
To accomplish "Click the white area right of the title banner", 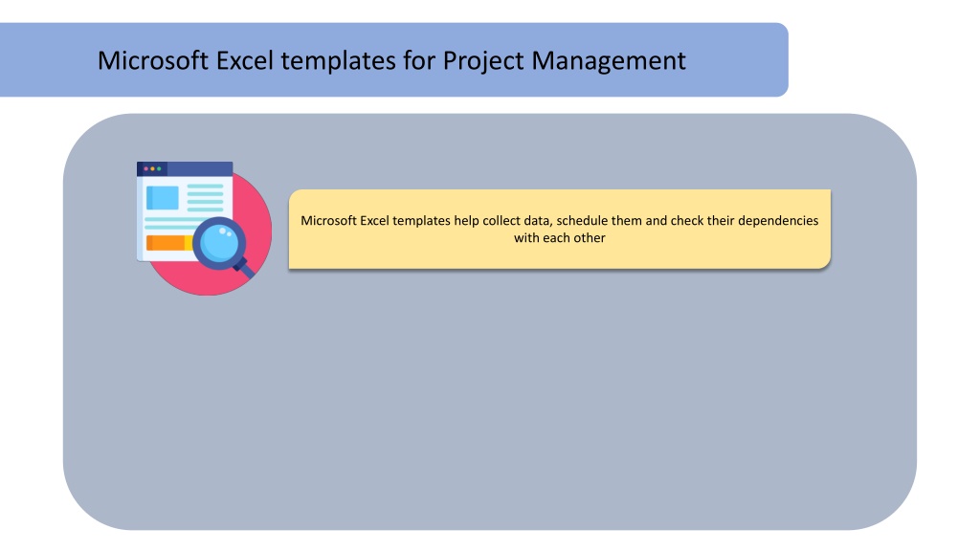I will [x=883, y=60].
